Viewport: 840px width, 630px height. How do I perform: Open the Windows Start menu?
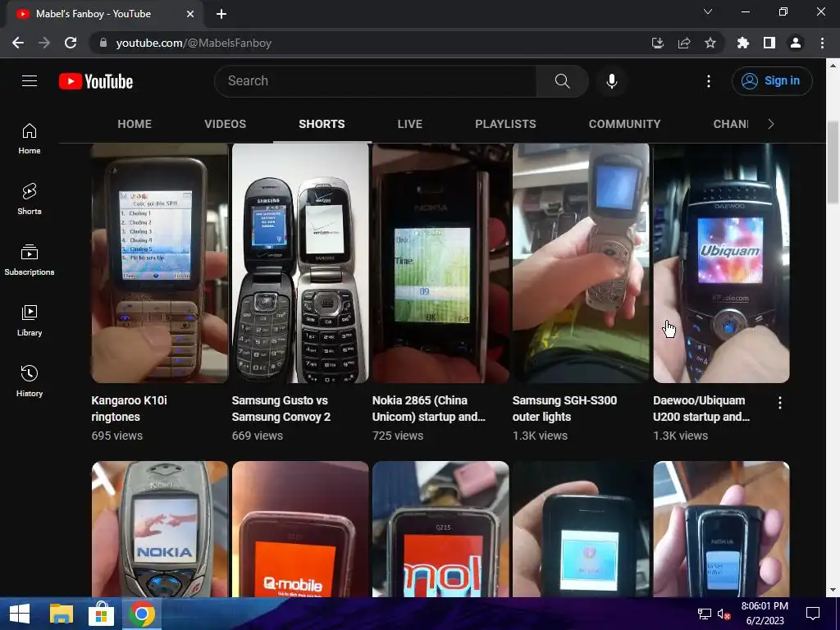click(x=20, y=614)
